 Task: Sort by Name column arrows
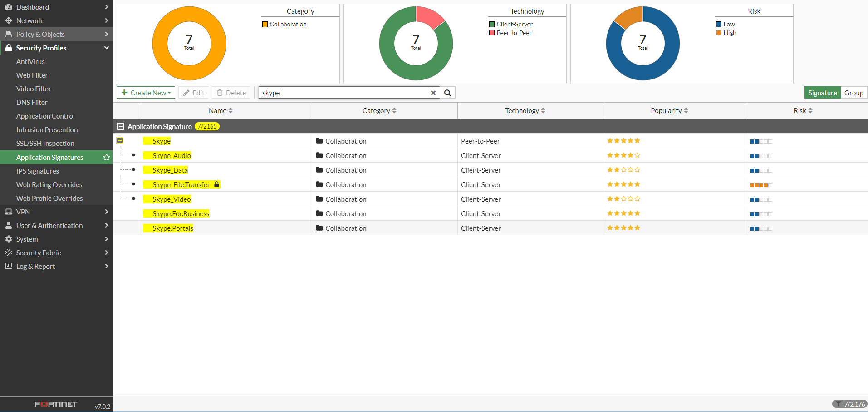tap(230, 110)
